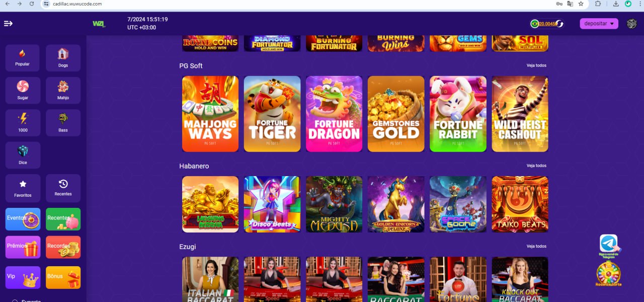Open the Dice category icon
Screen dimensions: 644x302
click(23, 155)
